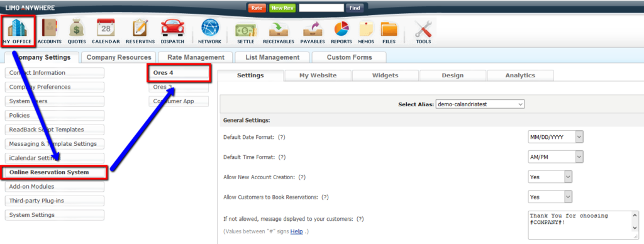
Task: Select System Users in the sidebar
Action: point(55,101)
